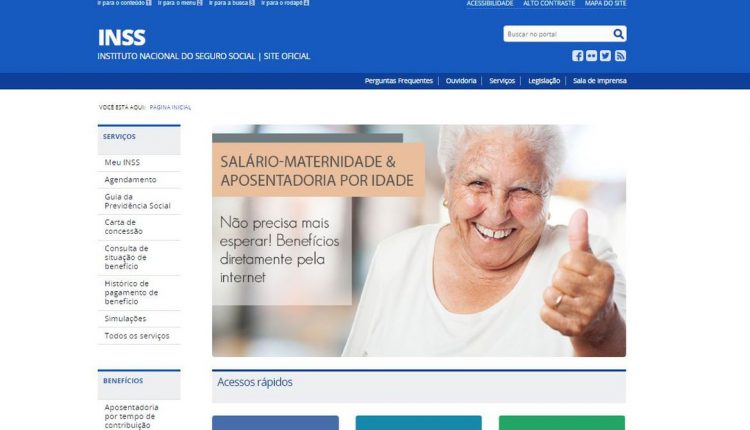This screenshot has height=430, width=750.
Task: Open the Twitter social icon
Action: coord(605,56)
